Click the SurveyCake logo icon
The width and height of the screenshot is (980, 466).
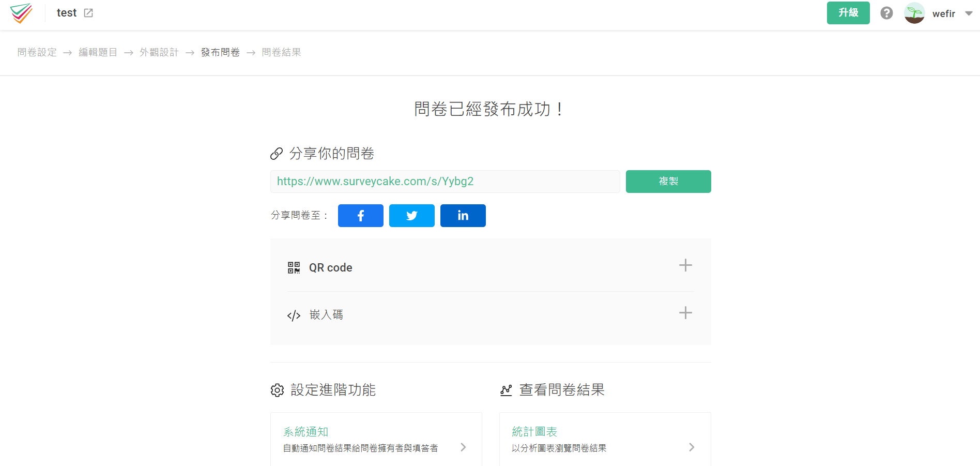pos(21,13)
